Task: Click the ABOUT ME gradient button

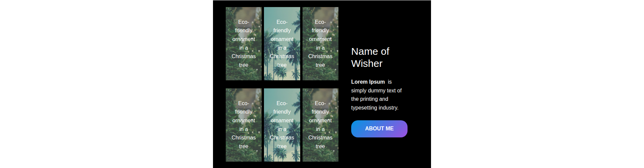Action: 379,129
